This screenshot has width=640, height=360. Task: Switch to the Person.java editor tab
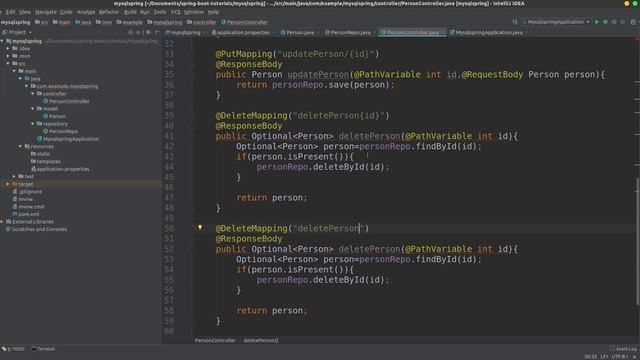(300, 32)
